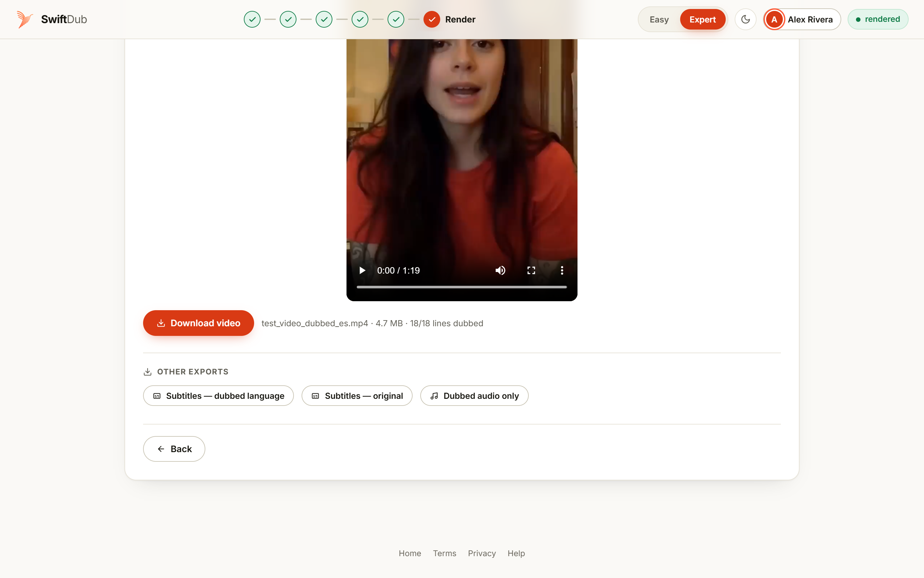Click the video progress bar
Screen dimensions: 924x578
462,287
